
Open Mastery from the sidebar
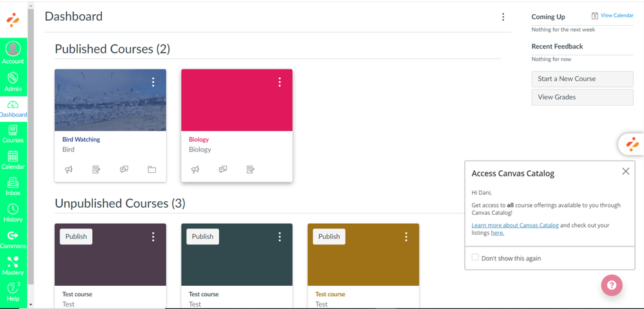pos(13,265)
